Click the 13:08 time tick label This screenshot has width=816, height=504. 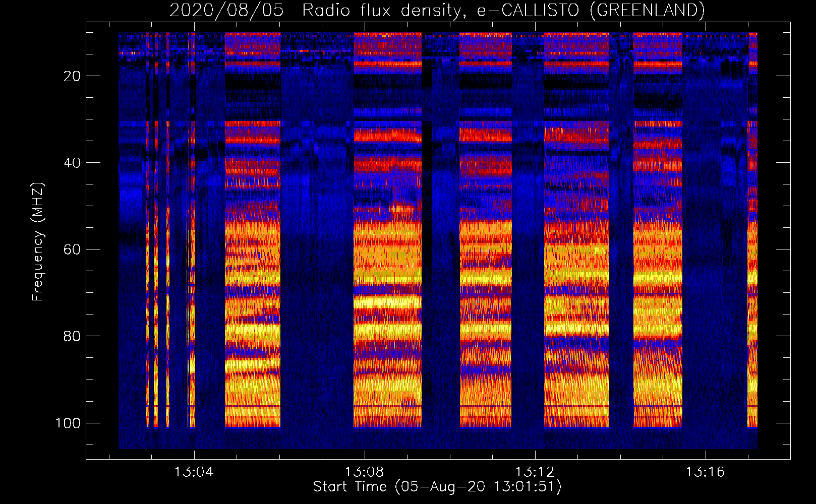coord(364,472)
